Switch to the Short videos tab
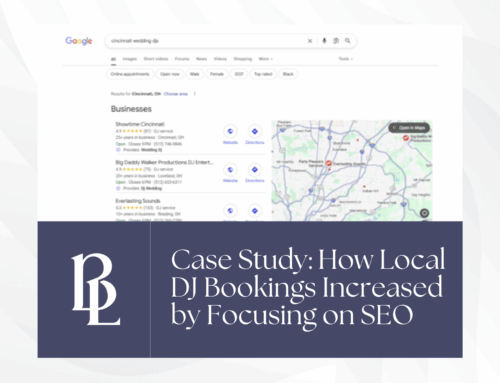The width and height of the screenshot is (500, 383). click(156, 59)
